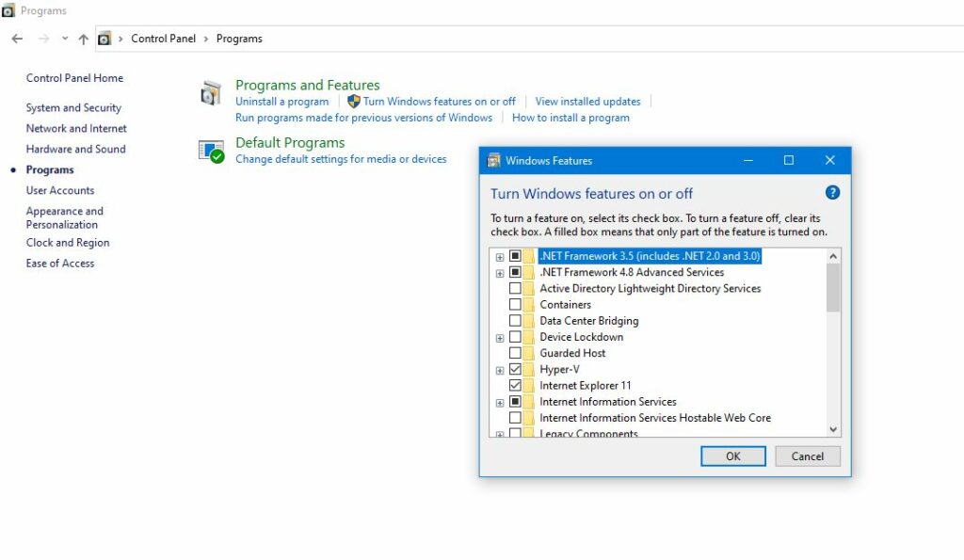This screenshot has height=560, width=964.
Task: Select System and Security in sidebar
Action: [x=73, y=108]
